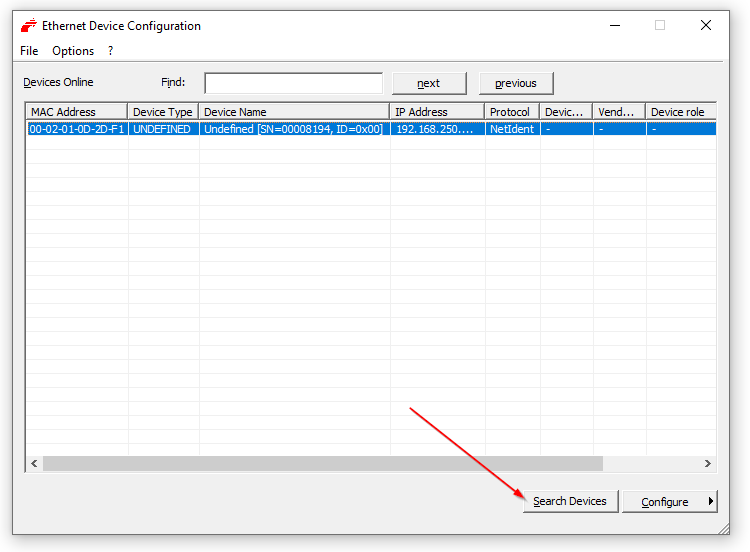Click the next button
Image resolution: width=750 pixels, height=552 pixels.
[x=429, y=83]
